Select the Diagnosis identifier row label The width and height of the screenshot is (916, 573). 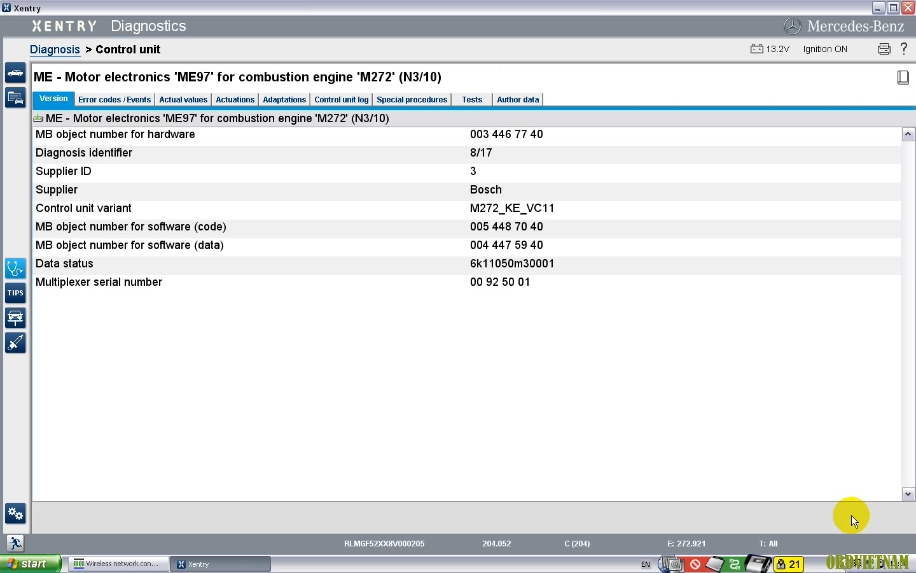point(84,153)
